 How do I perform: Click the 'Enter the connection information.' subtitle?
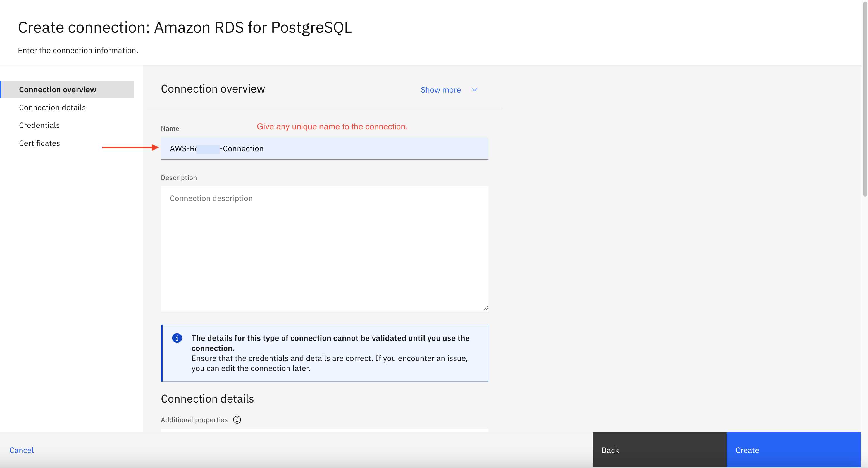(78, 50)
